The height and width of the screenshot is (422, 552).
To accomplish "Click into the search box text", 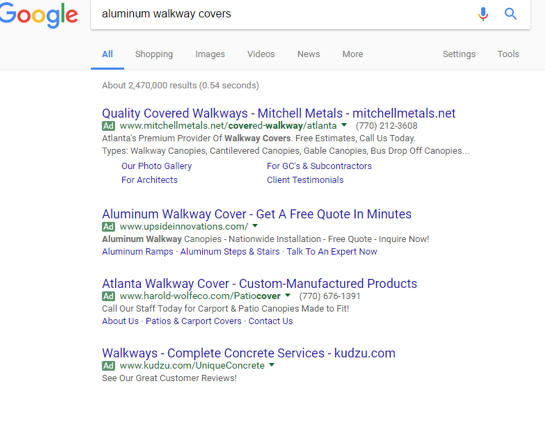I will (x=167, y=14).
